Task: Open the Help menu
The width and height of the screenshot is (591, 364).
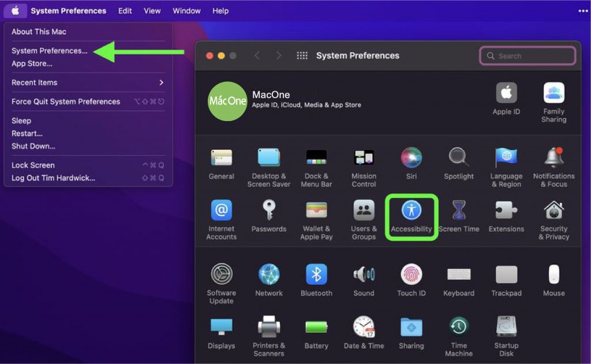Action: [220, 11]
